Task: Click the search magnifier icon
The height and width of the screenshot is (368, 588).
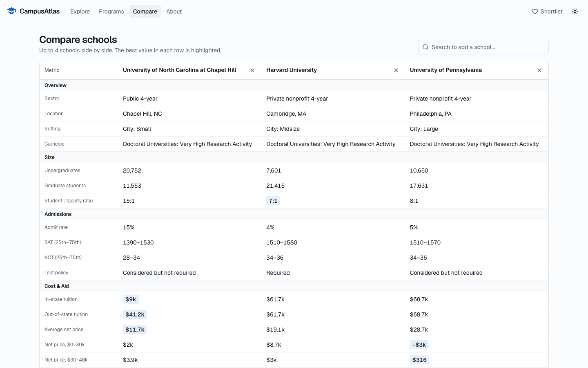Action: 425,47
